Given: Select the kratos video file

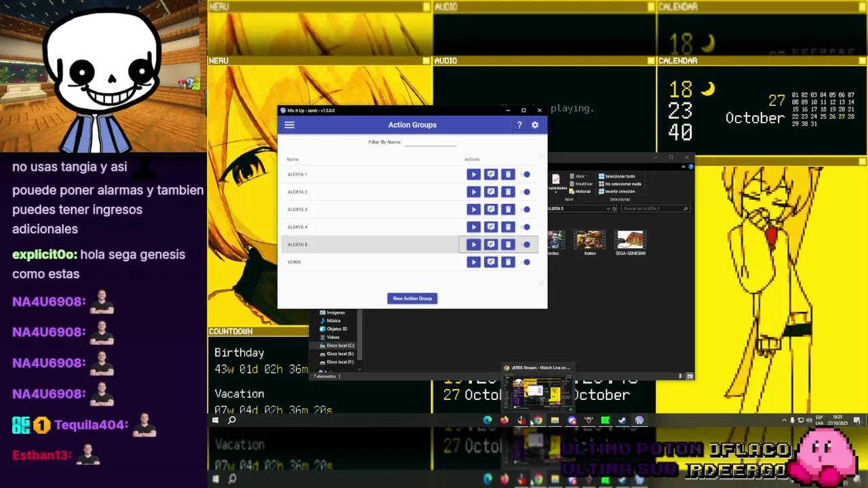Looking at the screenshot, I should (x=590, y=243).
